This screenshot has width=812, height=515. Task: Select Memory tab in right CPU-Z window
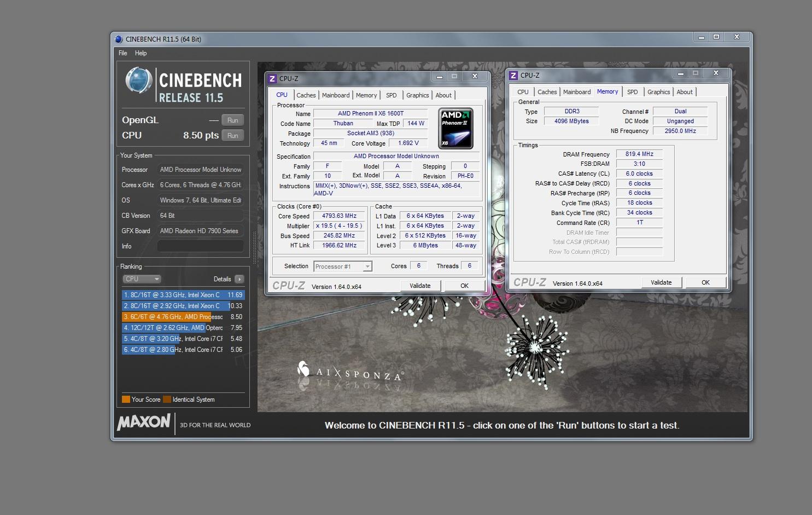pos(607,91)
